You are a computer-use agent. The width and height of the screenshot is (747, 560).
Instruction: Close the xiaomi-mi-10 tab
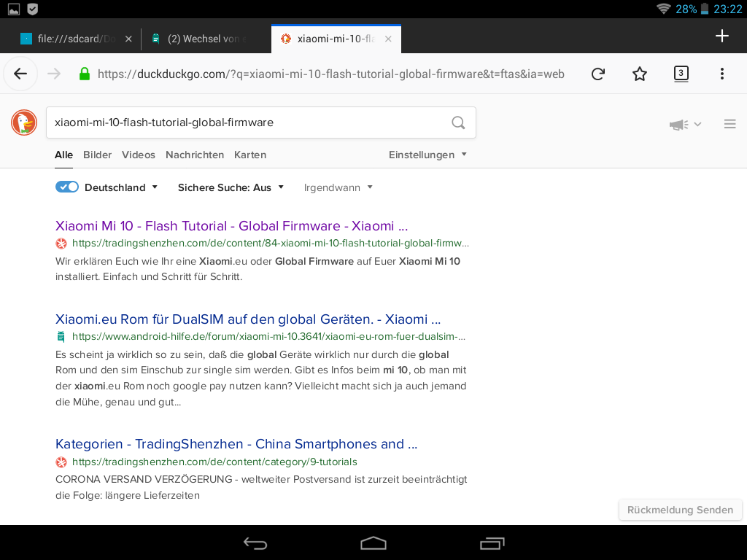click(388, 39)
